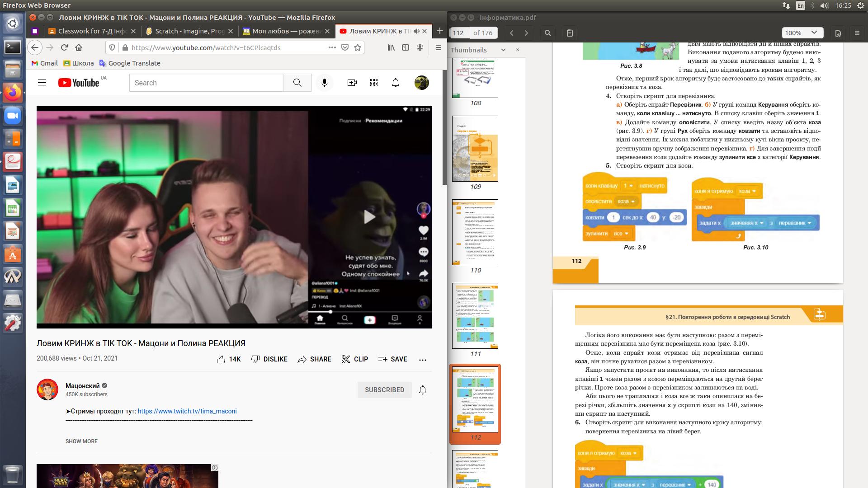Expand the Thumbnails sidebar dropdown
Screen dimensions: 868x488
coord(503,50)
